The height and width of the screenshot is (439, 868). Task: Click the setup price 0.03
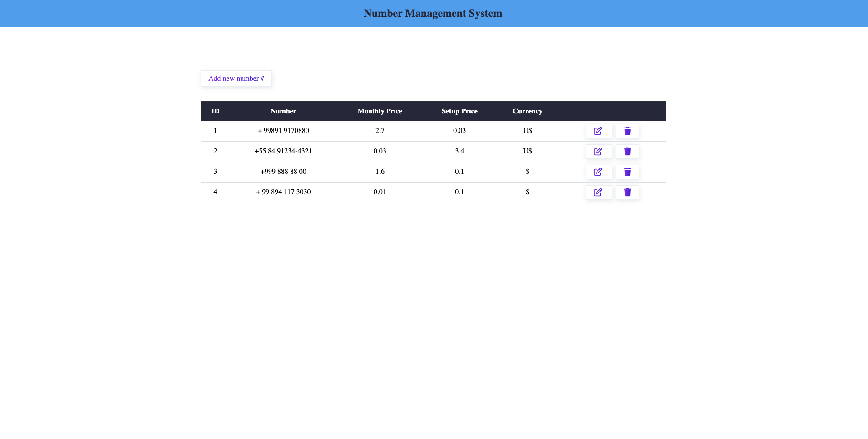pyautogui.click(x=459, y=131)
